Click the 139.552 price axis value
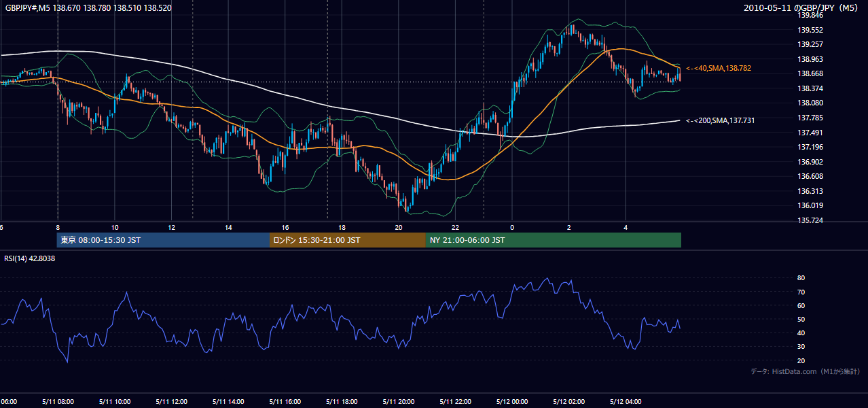Image resolution: width=868 pixels, height=408 pixels. pyautogui.click(x=810, y=30)
